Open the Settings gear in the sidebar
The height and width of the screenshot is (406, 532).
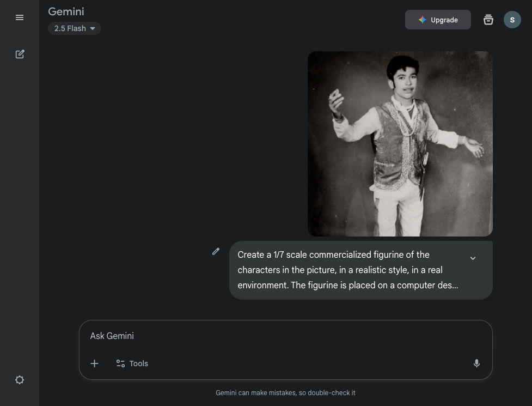tap(20, 380)
